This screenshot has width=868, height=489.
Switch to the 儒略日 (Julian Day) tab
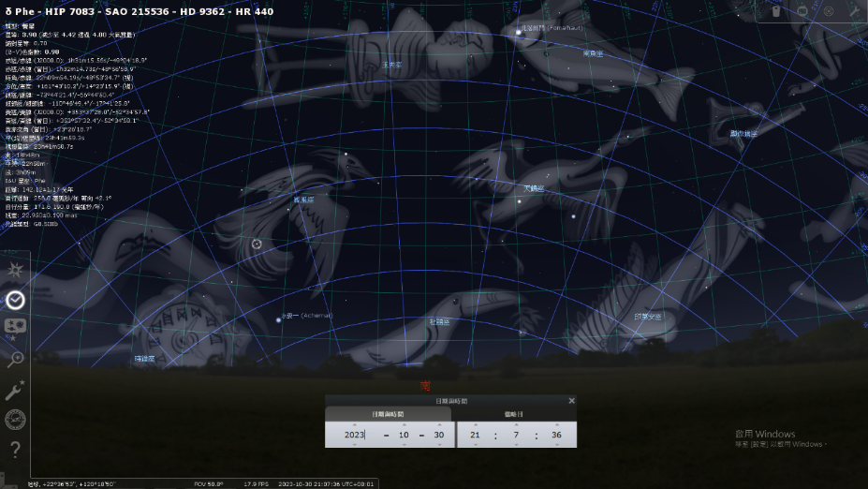click(516, 413)
